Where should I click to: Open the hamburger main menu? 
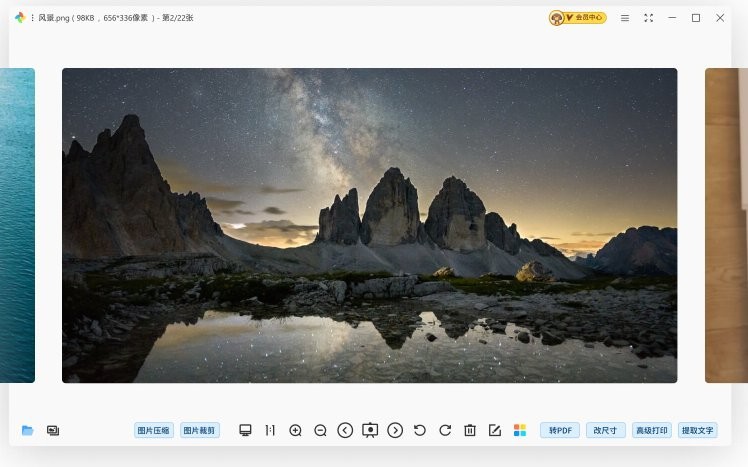tap(625, 18)
